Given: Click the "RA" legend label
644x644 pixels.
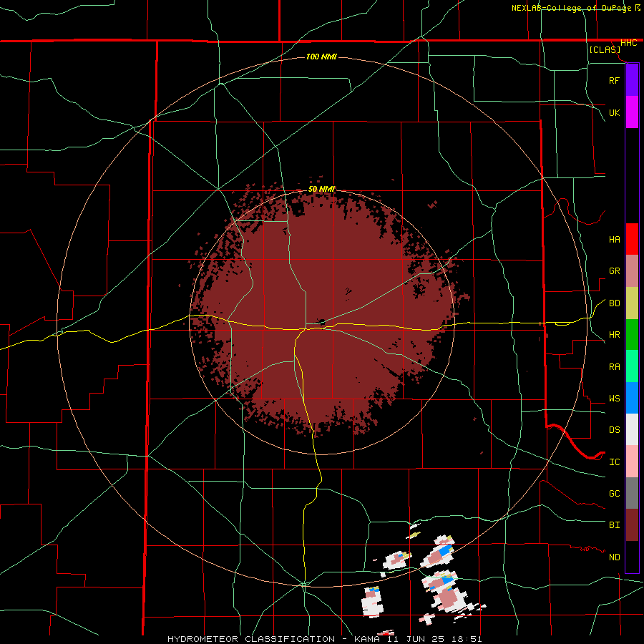Looking at the screenshot, I should [x=614, y=367].
